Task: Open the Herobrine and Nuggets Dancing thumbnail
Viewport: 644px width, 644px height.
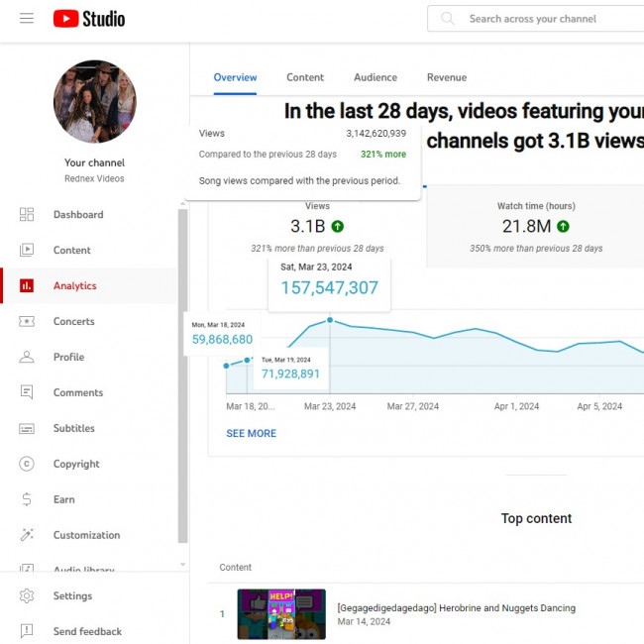Action: pyautogui.click(x=281, y=614)
